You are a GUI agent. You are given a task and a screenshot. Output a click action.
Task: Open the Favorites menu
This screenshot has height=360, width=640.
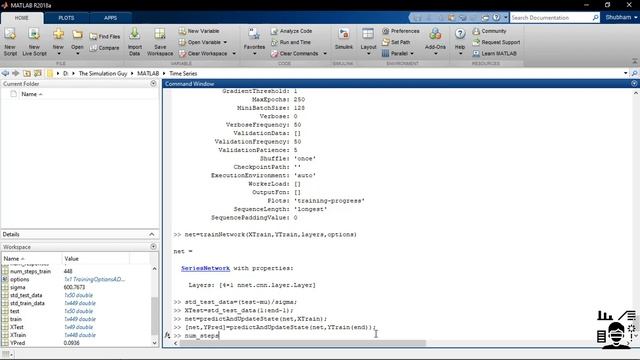(254, 42)
